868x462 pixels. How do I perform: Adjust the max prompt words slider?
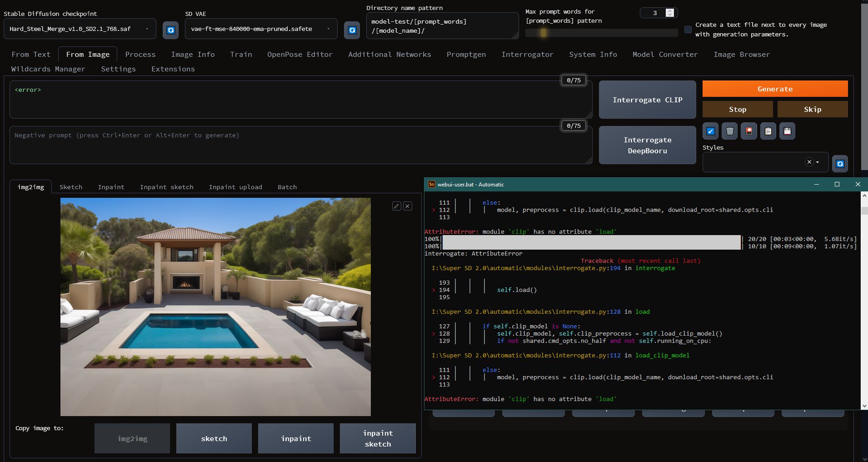click(x=544, y=33)
